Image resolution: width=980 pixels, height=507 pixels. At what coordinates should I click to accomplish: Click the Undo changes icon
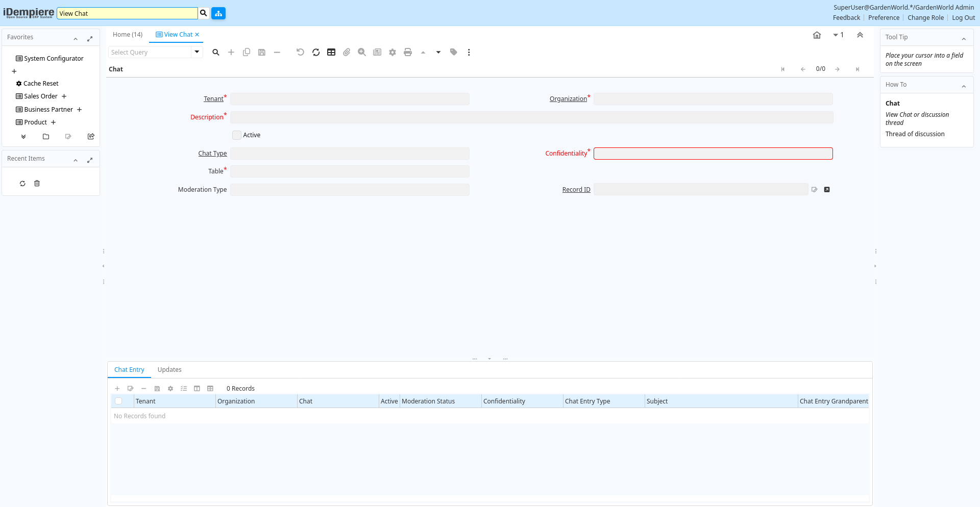point(300,52)
